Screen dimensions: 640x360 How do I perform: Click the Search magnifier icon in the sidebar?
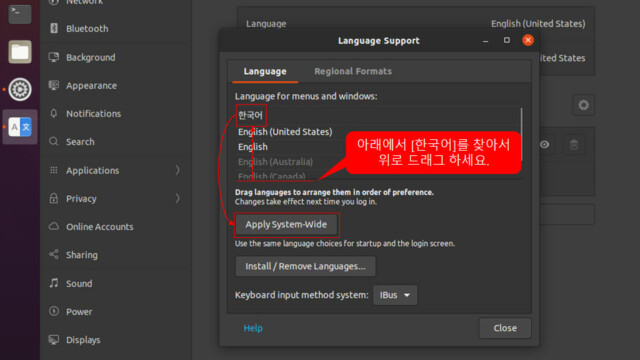pyautogui.click(x=54, y=142)
